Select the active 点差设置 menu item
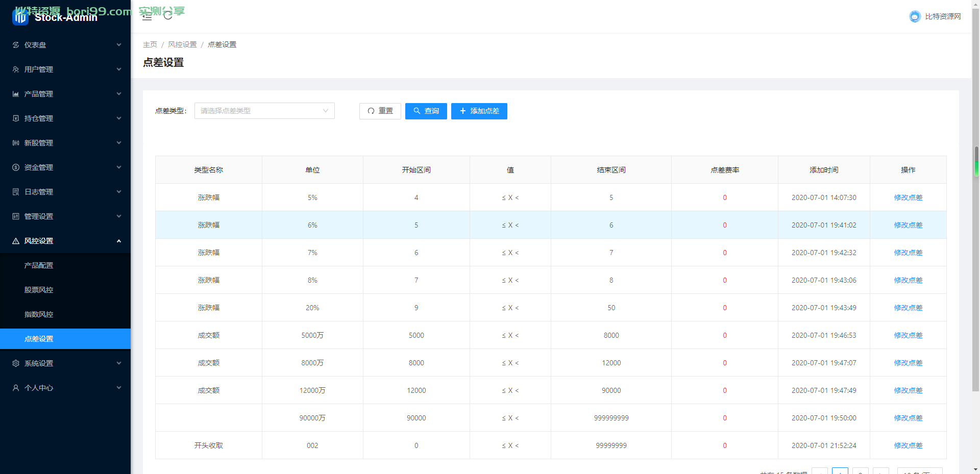980x474 pixels. point(65,339)
